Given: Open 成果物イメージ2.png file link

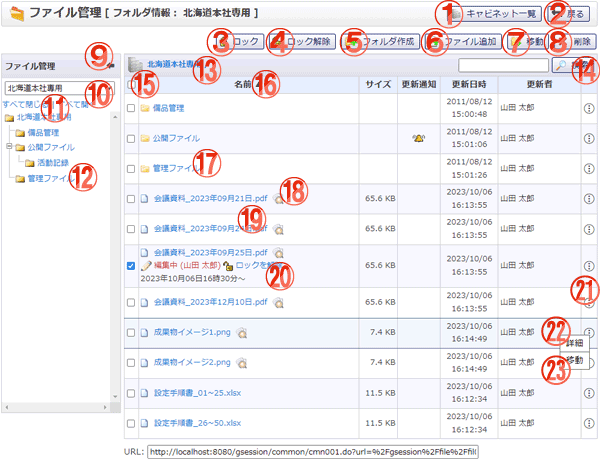Looking at the screenshot, I should [x=192, y=362].
